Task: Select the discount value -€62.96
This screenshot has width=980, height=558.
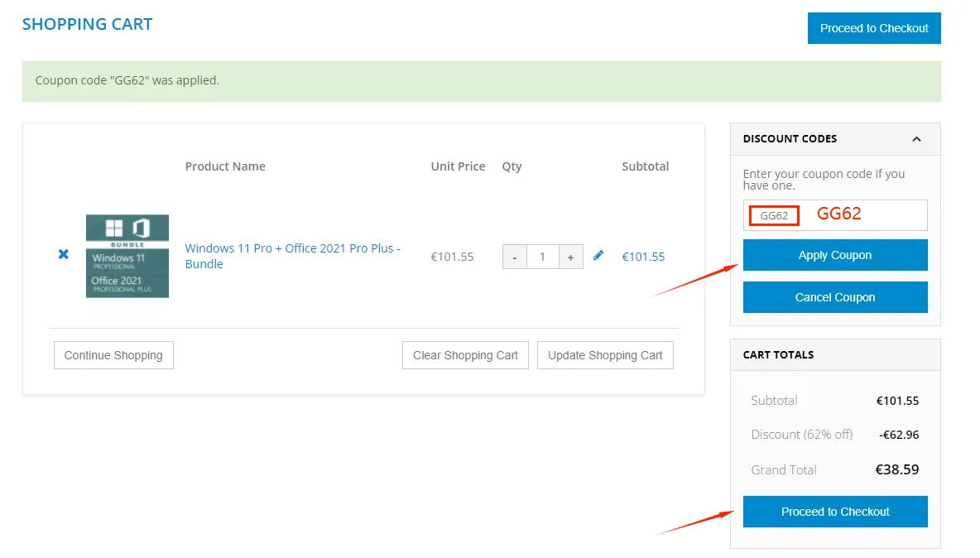Action: pos(899,435)
